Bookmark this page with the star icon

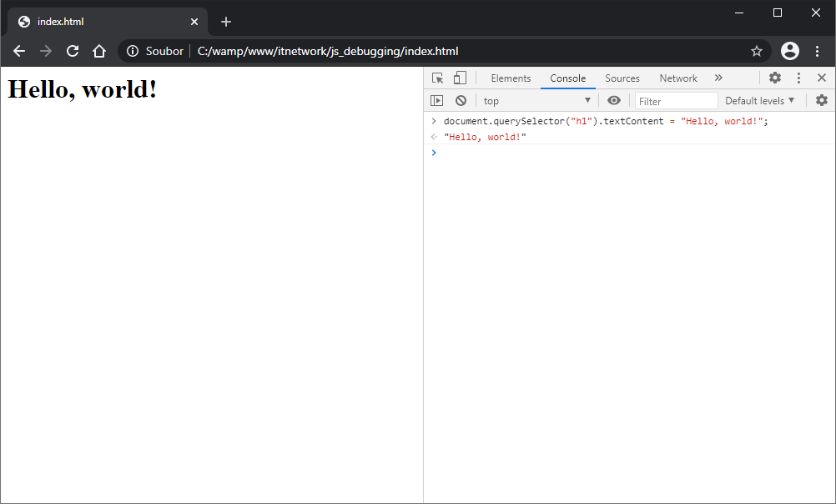[757, 52]
